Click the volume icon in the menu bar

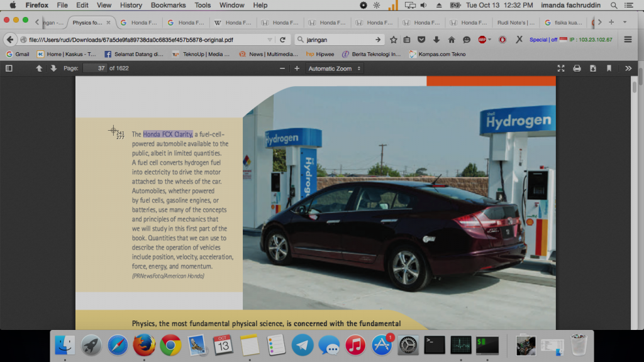pos(423,5)
